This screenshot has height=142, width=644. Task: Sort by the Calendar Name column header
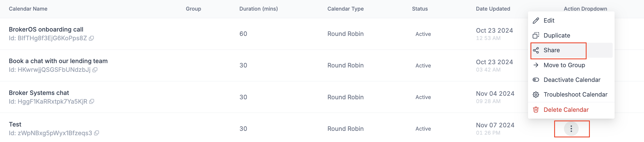click(28, 9)
